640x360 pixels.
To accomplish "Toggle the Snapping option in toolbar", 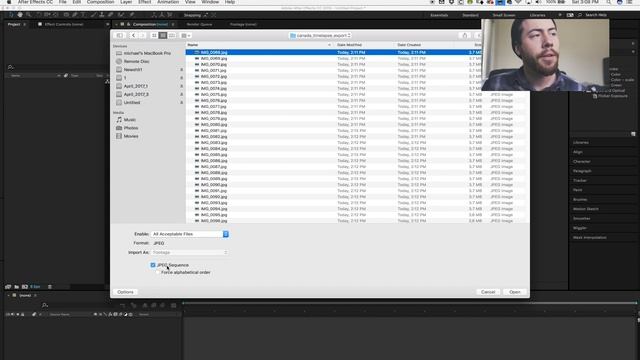I will tap(192, 15).
